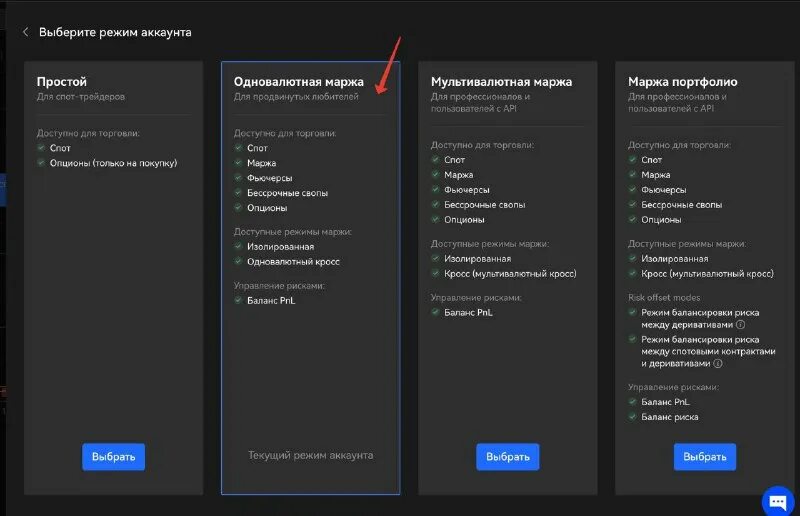This screenshot has width=800, height=516.
Task: Click Баланс PnL in Мультивалютная маржа card
Action: click(x=468, y=312)
